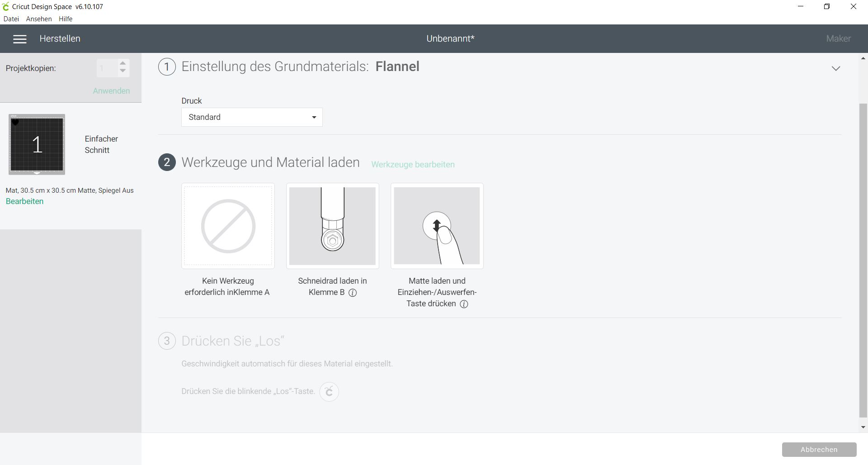The image size is (868, 465).
Task: Collapse the Grundmaterial section via chevron
Action: pyautogui.click(x=835, y=69)
